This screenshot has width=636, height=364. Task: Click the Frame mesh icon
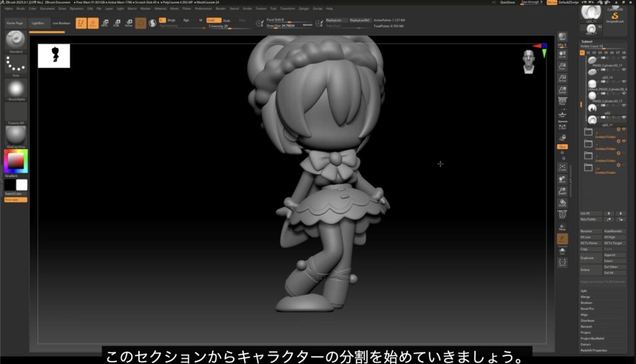pos(562,167)
